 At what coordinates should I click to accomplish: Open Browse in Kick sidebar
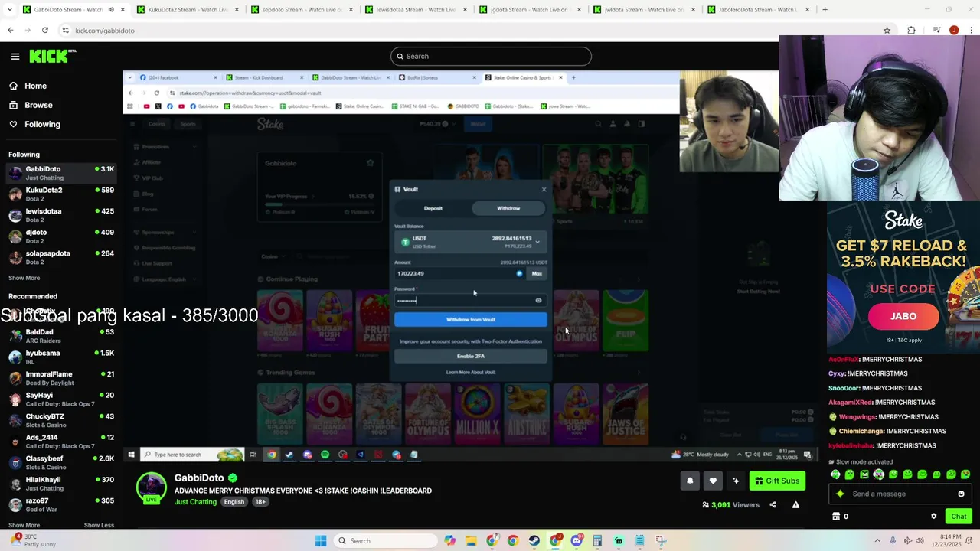coord(38,105)
